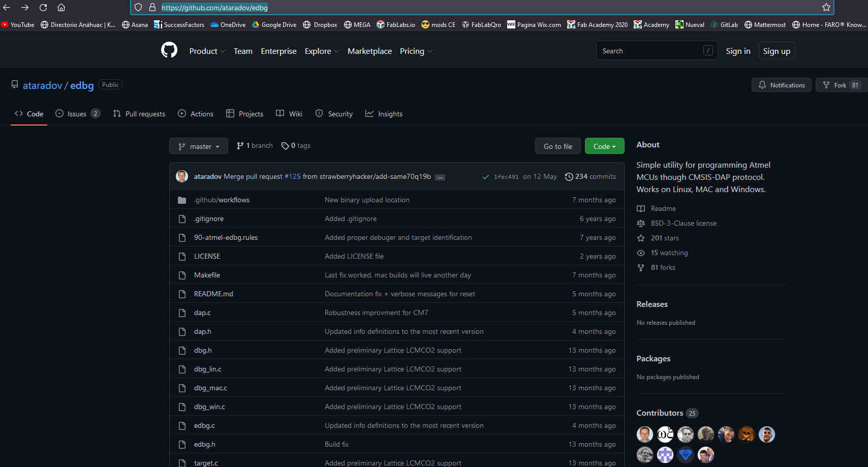Screen dimensions: 868x467
Task: View the 1 branch link
Action: 255,146
